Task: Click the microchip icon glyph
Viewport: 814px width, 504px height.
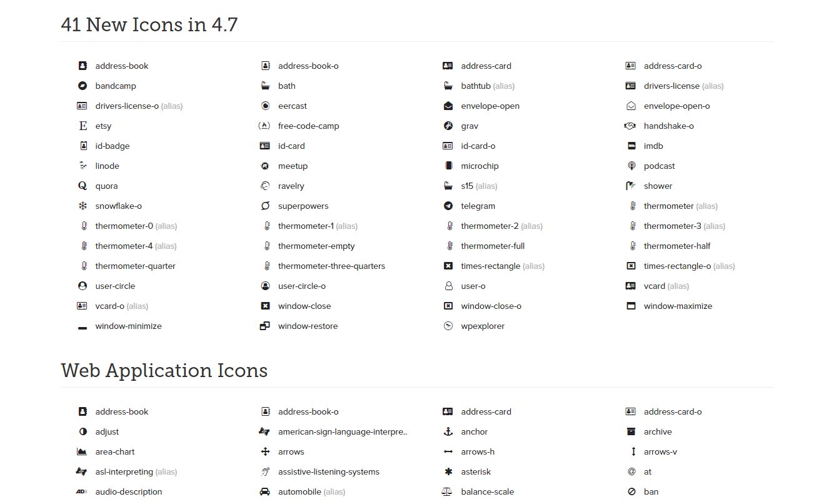Action: point(448,166)
